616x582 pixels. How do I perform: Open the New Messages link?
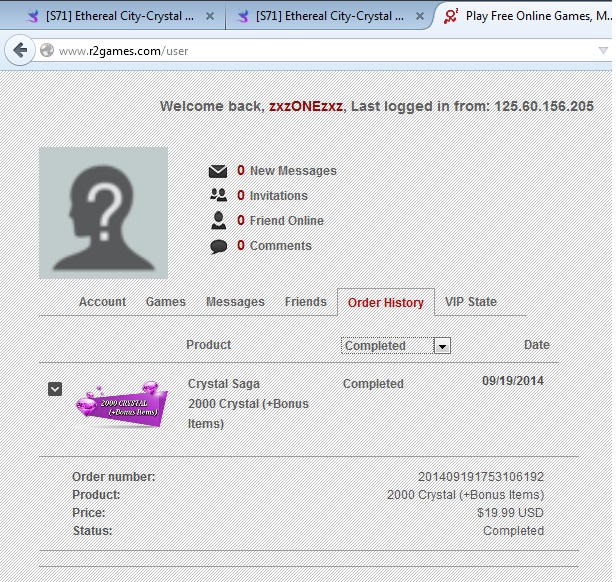click(x=293, y=171)
